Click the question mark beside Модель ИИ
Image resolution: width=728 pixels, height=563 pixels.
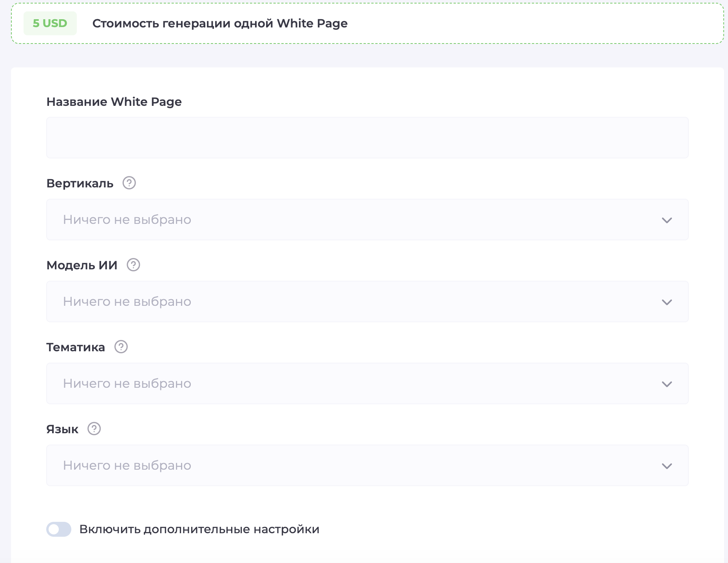pos(133,265)
